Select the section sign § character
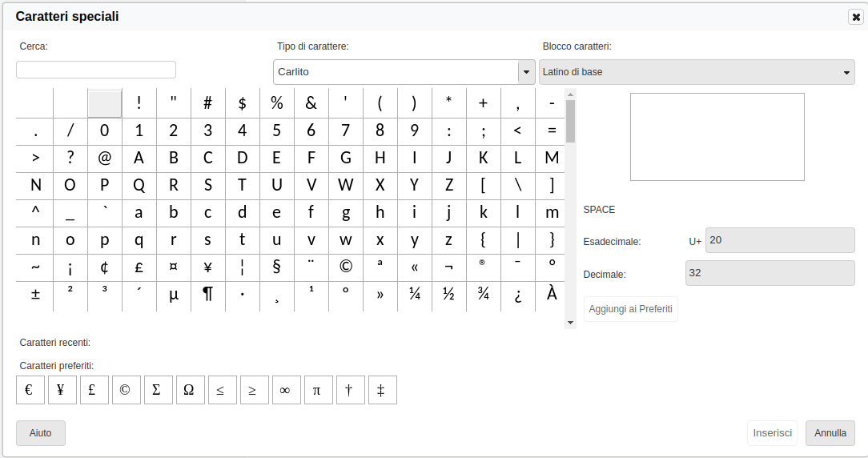Viewport: 868px width, 458px height. click(x=276, y=267)
